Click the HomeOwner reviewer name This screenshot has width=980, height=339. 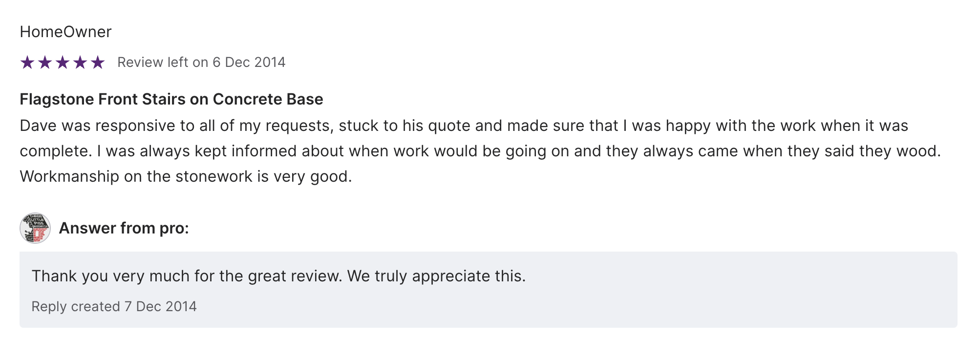(x=65, y=32)
